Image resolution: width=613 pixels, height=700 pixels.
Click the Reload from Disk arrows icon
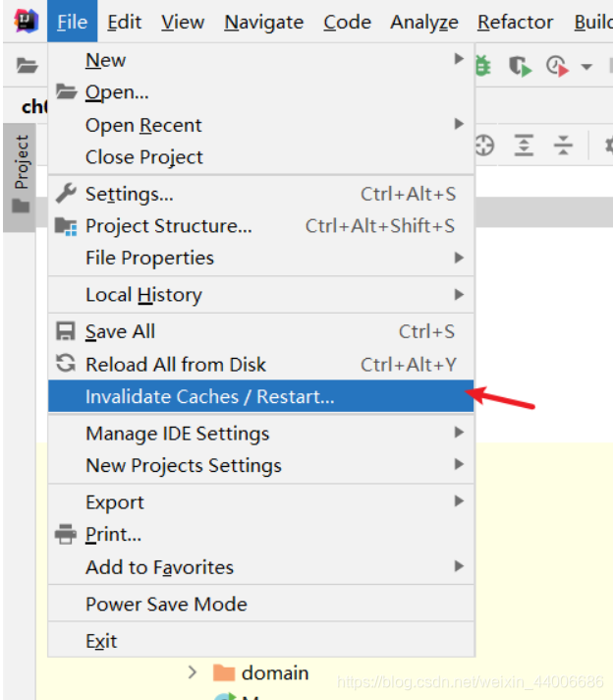click(66, 363)
